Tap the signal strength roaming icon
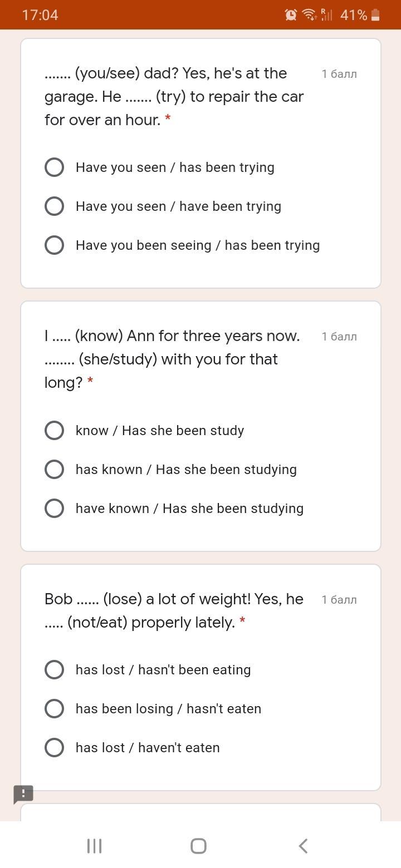Viewport: 401px width, 868px height. click(326, 15)
